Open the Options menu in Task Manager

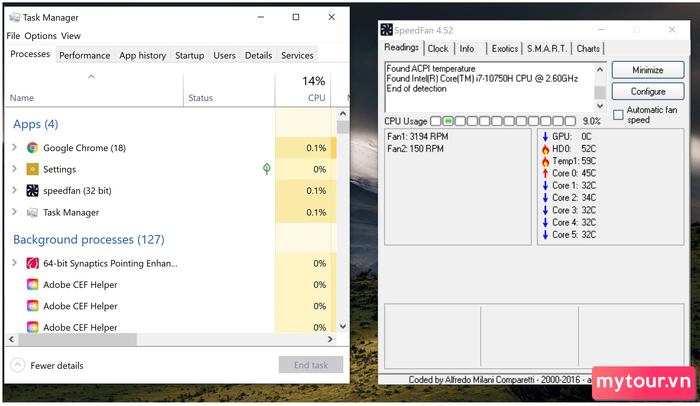[41, 36]
